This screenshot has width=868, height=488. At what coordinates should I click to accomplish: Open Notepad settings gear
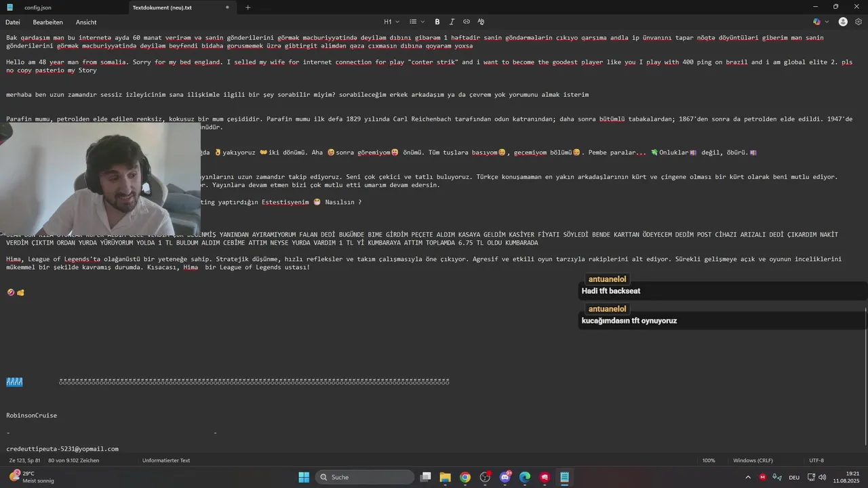(859, 22)
